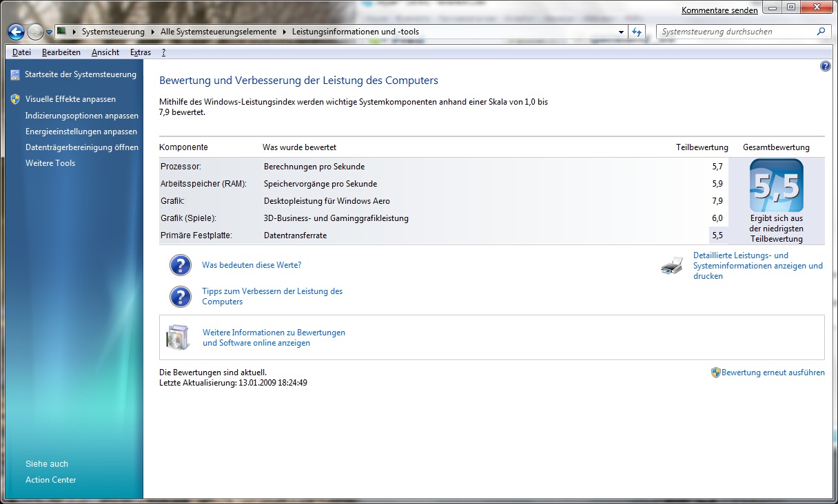Open the Extras menu
Image resolution: width=838 pixels, height=504 pixels.
pyautogui.click(x=141, y=52)
